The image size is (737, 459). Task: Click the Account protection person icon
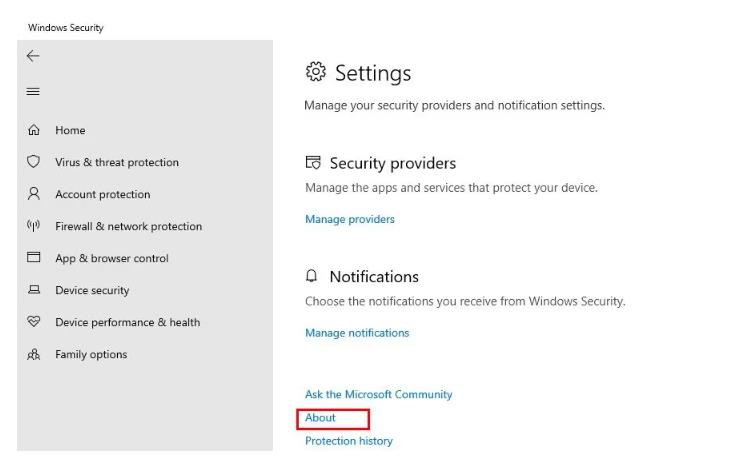pyautogui.click(x=33, y=194)
